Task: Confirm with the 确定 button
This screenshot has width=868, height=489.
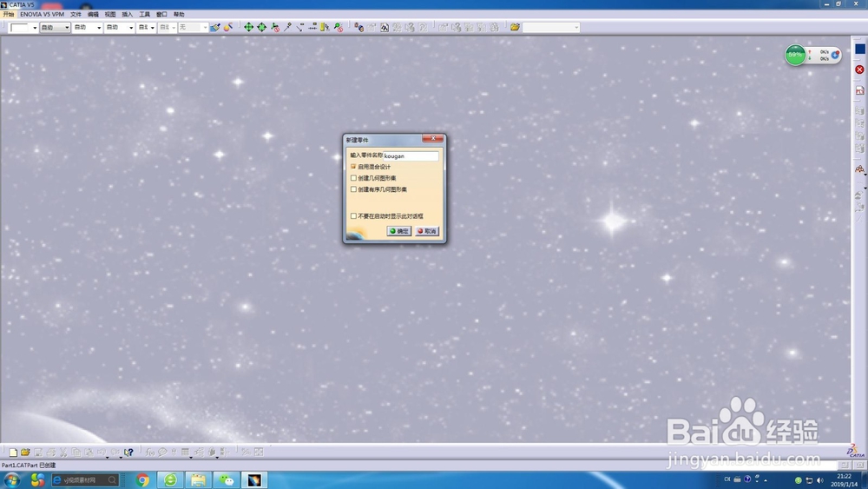Action: (398, 231)
